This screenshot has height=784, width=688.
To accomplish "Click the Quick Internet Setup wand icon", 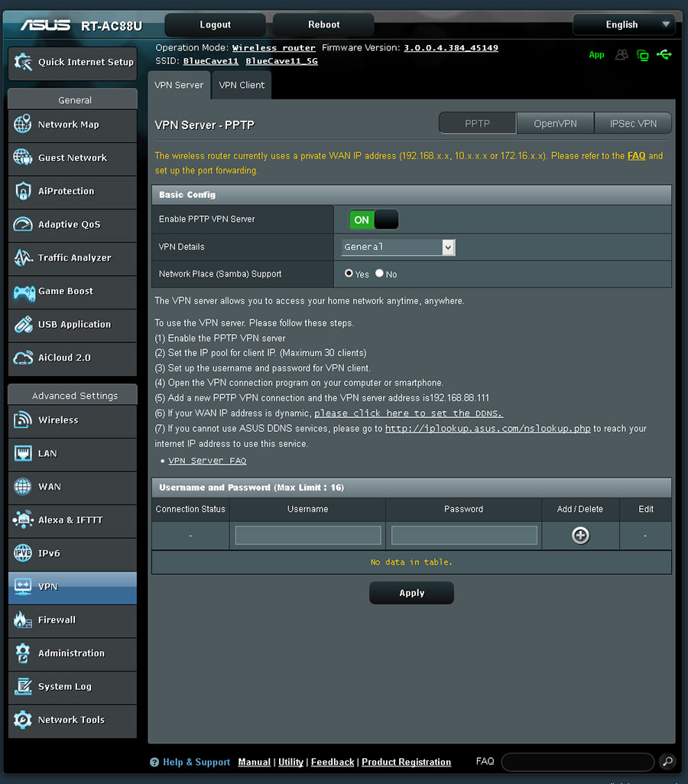I will pos(23,62).
